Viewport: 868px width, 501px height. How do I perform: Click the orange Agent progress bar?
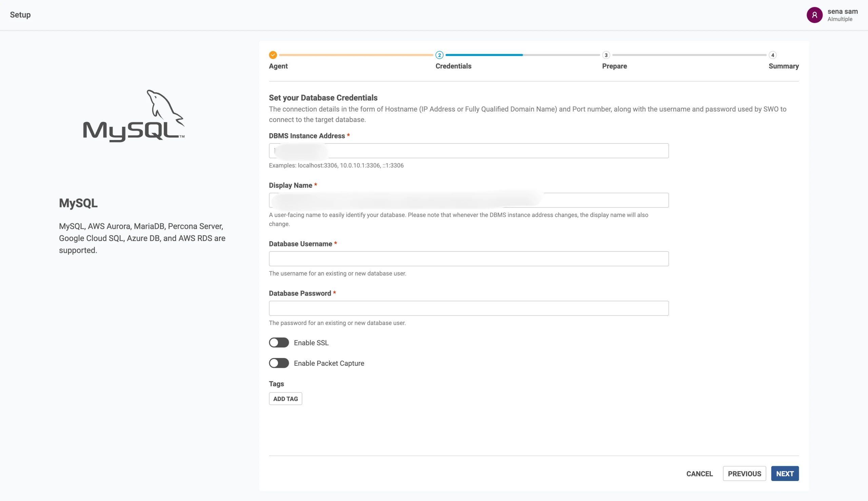point(356,55)
